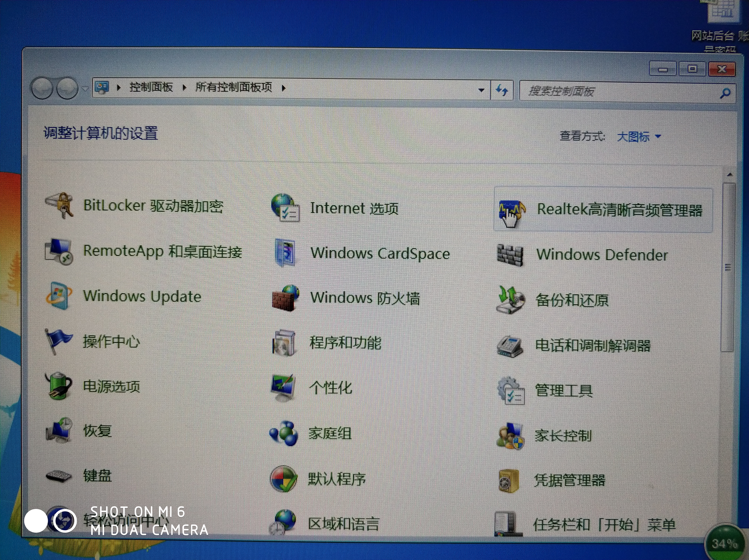Open the 恢复 recovery icon

click(59, 430)
